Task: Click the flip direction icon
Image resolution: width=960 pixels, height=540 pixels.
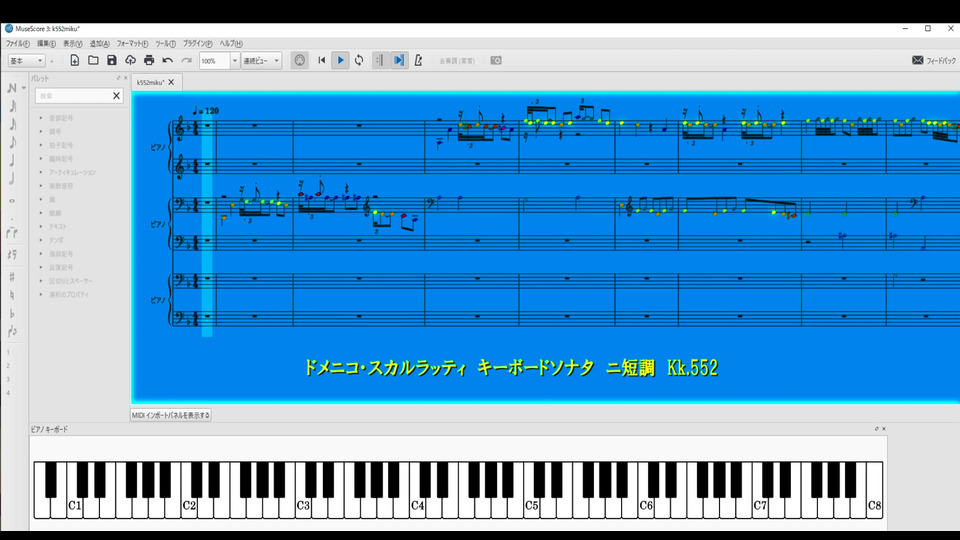Action: pos(12,332)
